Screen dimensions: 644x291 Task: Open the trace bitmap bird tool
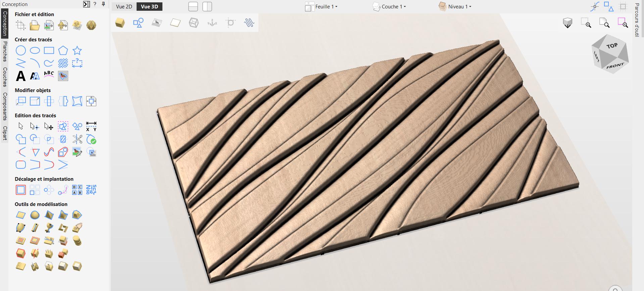tap(63, 76)
